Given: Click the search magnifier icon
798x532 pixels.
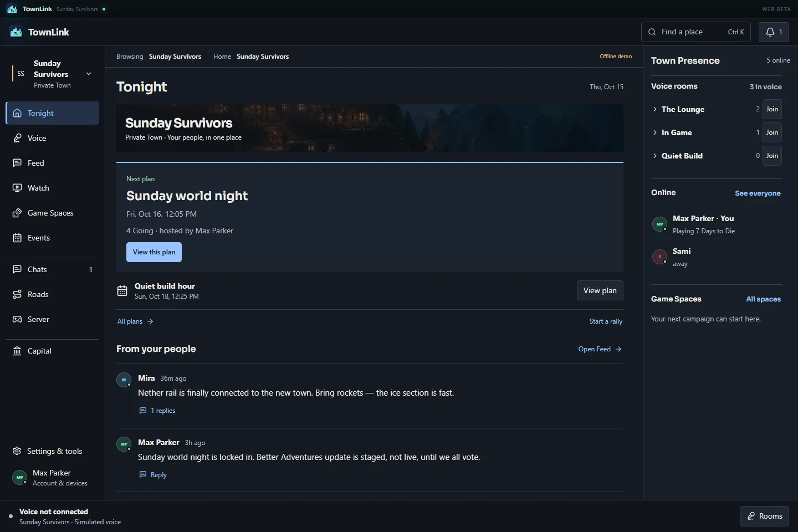Looking at the screenshot, I should point(652,32).
